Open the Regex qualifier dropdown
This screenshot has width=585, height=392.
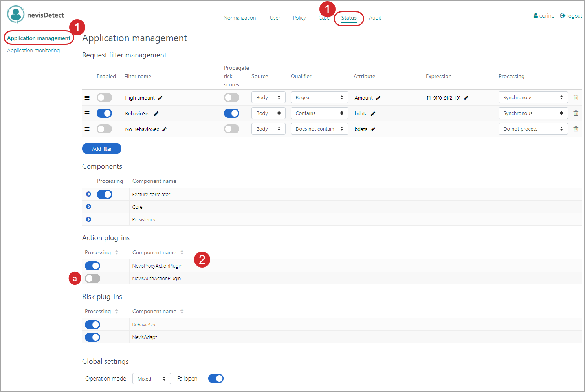pos(319,98)
